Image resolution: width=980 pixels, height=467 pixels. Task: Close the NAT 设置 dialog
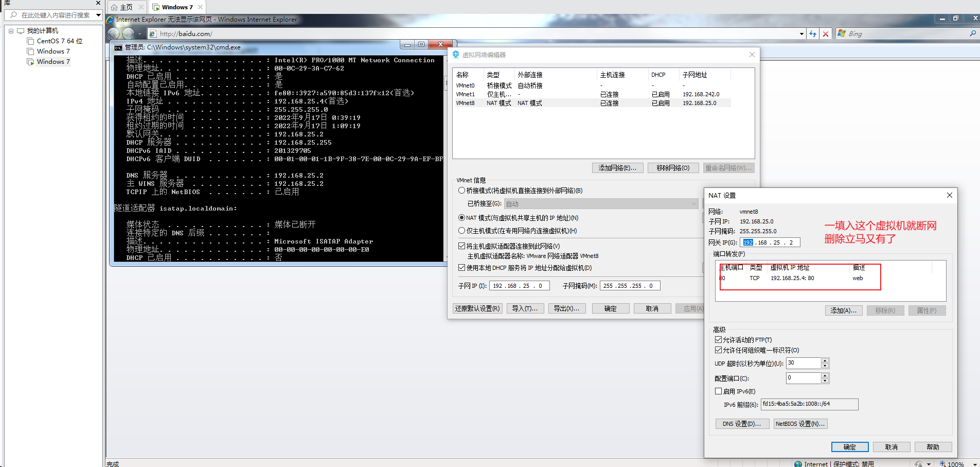point(950,195)
